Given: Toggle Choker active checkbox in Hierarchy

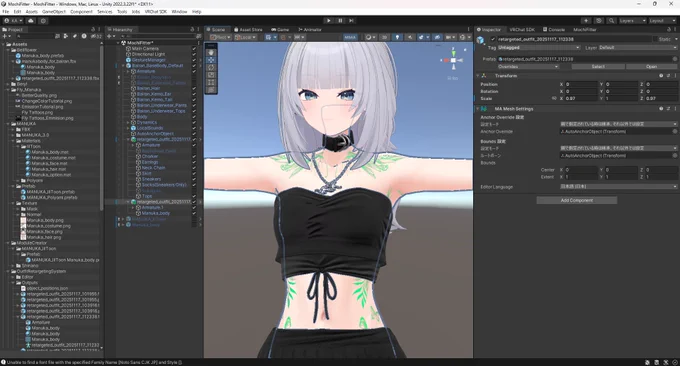Looking at the screenshot, I should [x=194, y=157].
